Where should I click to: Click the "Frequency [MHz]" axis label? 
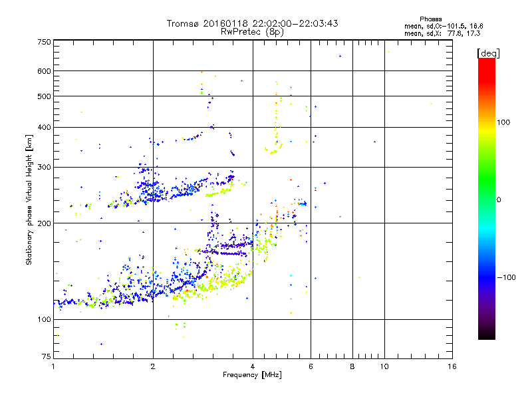[x=252, y=375]
